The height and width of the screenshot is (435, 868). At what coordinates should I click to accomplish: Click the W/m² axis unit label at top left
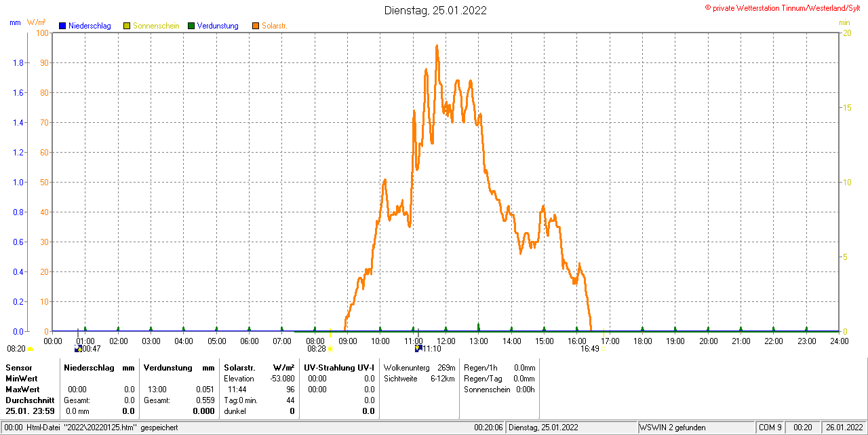point(36,22)
